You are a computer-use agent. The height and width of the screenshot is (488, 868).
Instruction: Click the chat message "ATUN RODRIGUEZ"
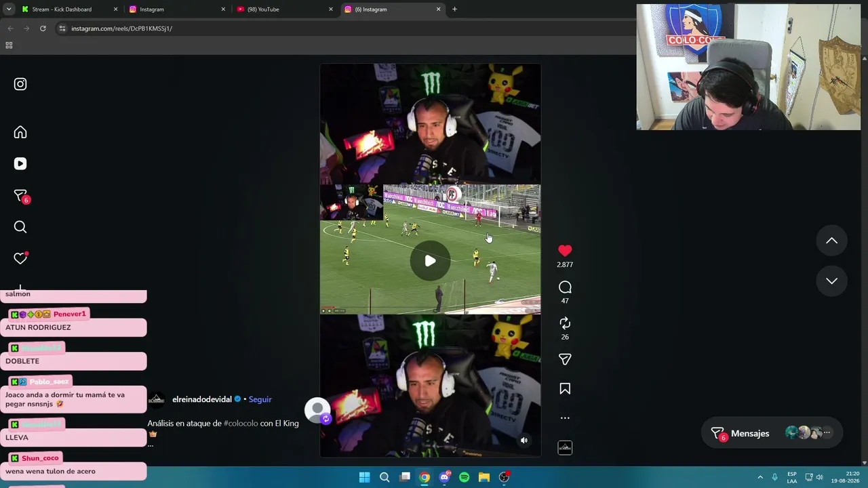[x=38, y=327]
